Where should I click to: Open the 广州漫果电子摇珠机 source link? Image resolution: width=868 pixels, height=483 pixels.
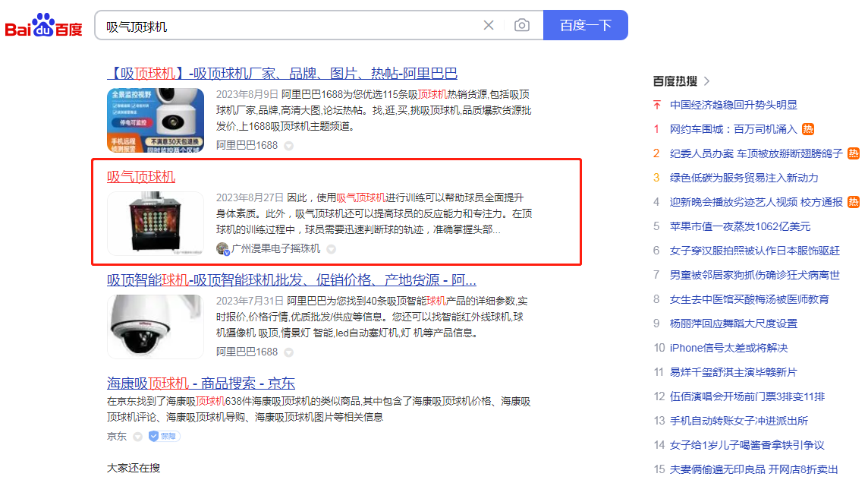coord(275,248)
